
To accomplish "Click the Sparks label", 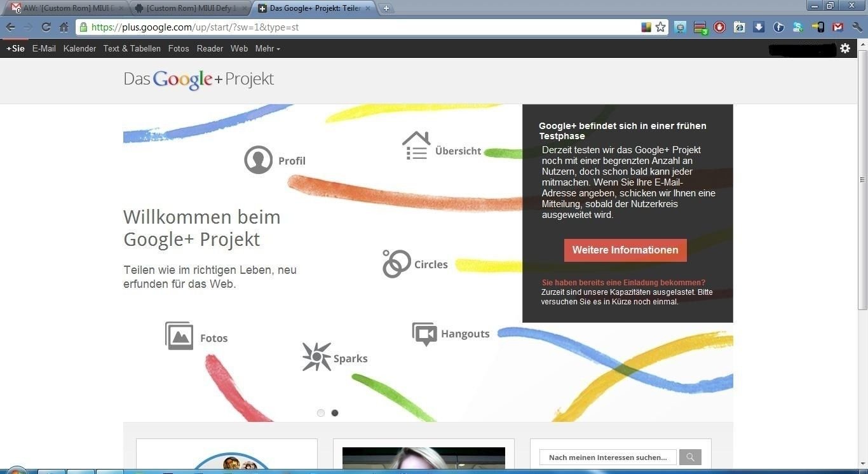I will (350, 358).
